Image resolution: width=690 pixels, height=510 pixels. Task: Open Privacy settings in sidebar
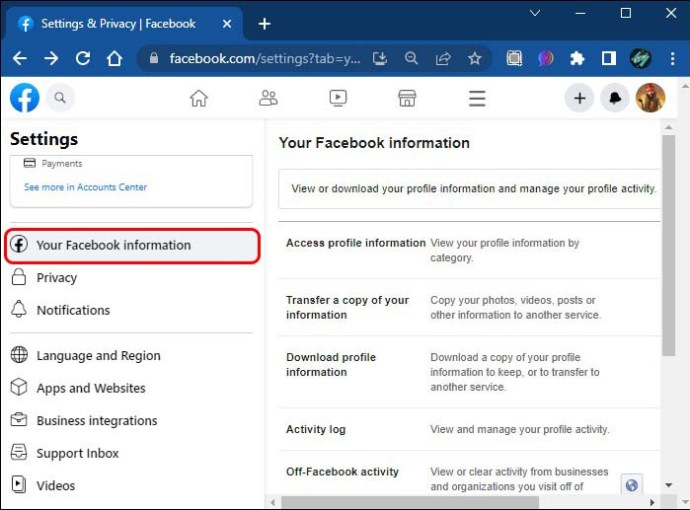point(57,278)
